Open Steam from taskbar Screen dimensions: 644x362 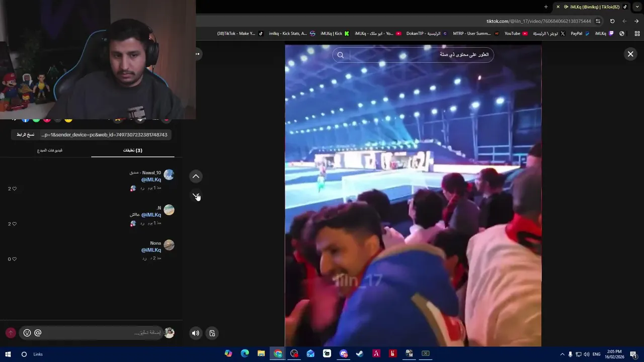[359, 354]
